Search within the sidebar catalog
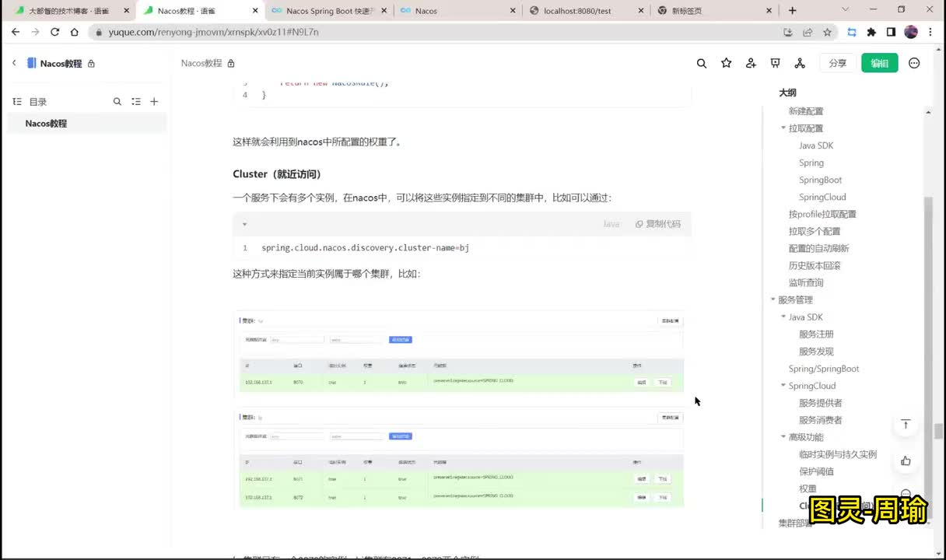 [117, 102]
